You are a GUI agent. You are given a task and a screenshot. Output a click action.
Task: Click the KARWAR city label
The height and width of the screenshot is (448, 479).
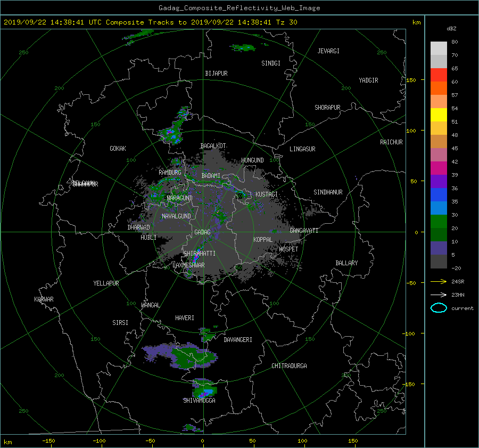coord(44,299)
